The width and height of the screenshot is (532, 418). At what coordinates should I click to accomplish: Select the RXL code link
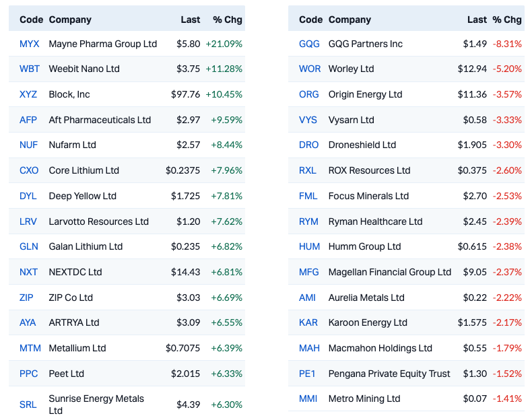tap(307, 170)
